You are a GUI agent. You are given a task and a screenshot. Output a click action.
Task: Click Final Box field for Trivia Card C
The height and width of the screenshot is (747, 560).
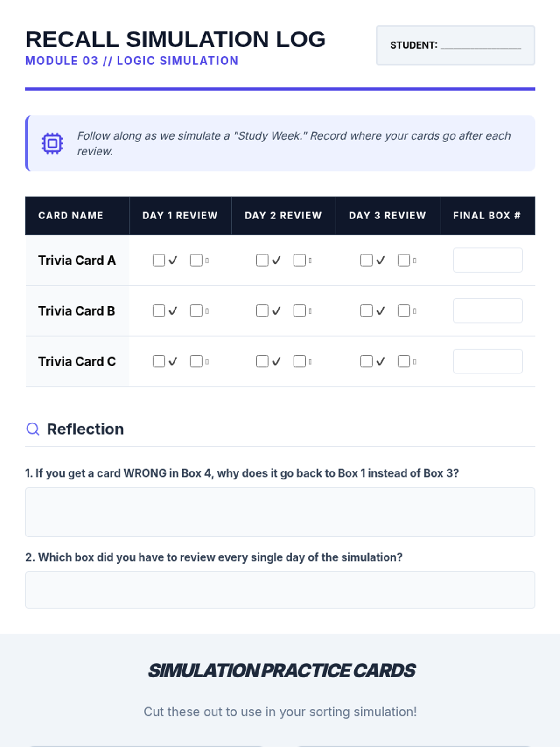(488, 361)
